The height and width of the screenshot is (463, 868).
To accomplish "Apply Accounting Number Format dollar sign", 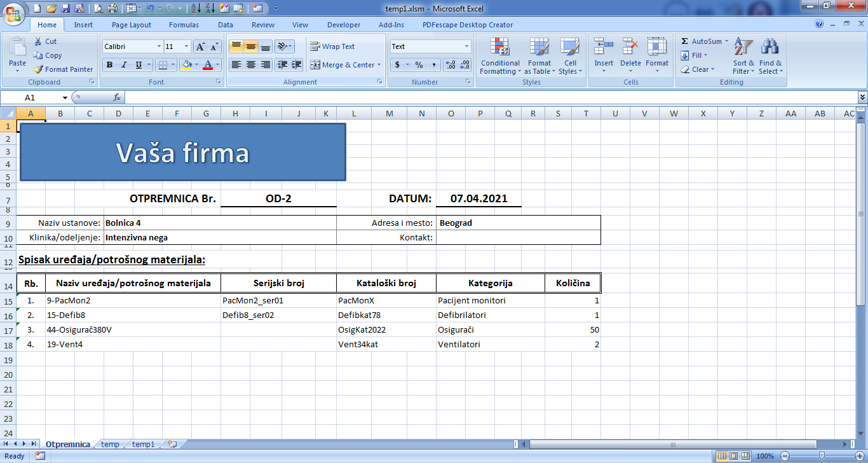I will [x=398, y=65].
